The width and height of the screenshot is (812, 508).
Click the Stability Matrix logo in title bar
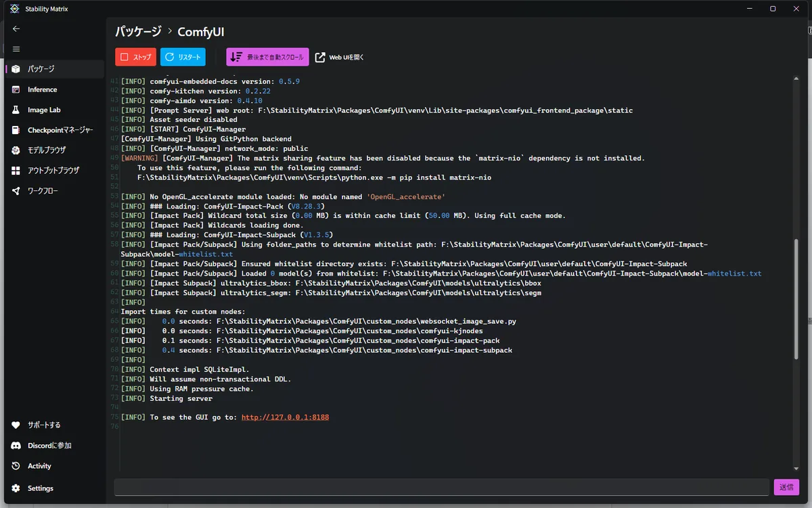[x=15, y=9]
